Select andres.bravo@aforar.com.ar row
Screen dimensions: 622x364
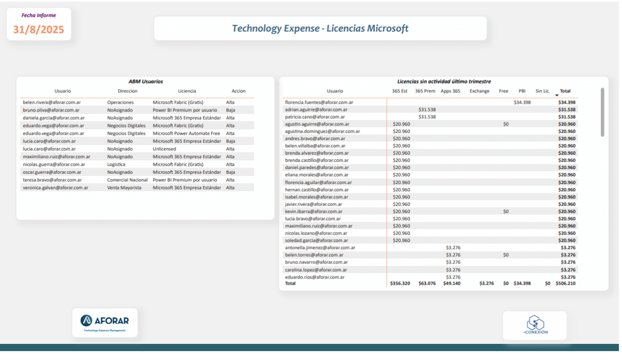[x=430, y=138]
